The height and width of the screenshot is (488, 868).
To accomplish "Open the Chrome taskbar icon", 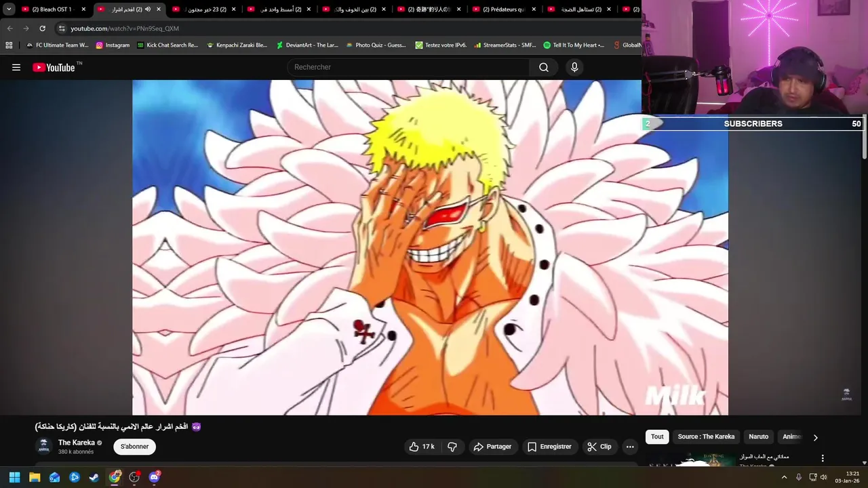I will pos(115,477).
